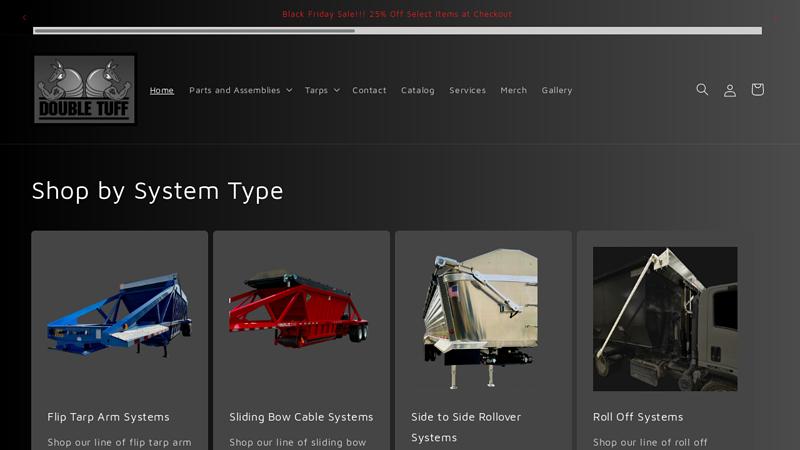The image size is (800, 450).
Task: Open the Gallery page
Action: tap(557, 90)
